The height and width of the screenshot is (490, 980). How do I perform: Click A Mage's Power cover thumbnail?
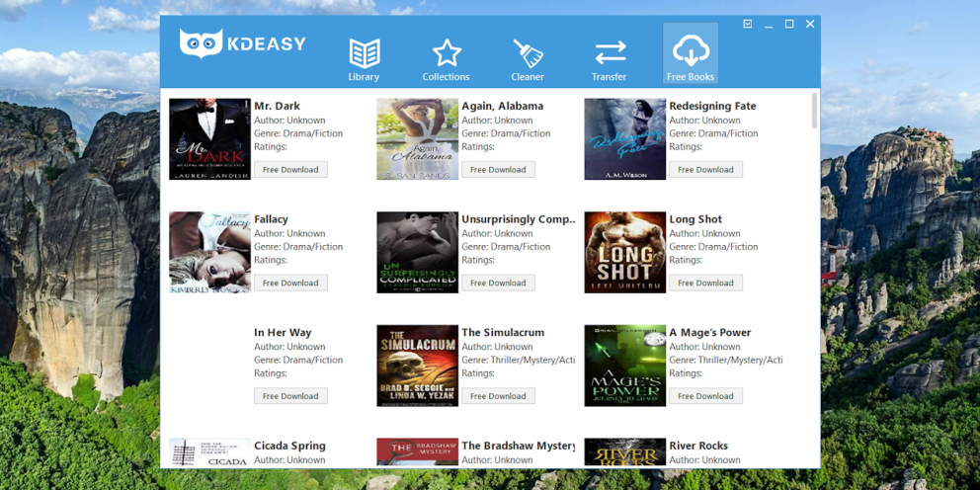(624, 366)
